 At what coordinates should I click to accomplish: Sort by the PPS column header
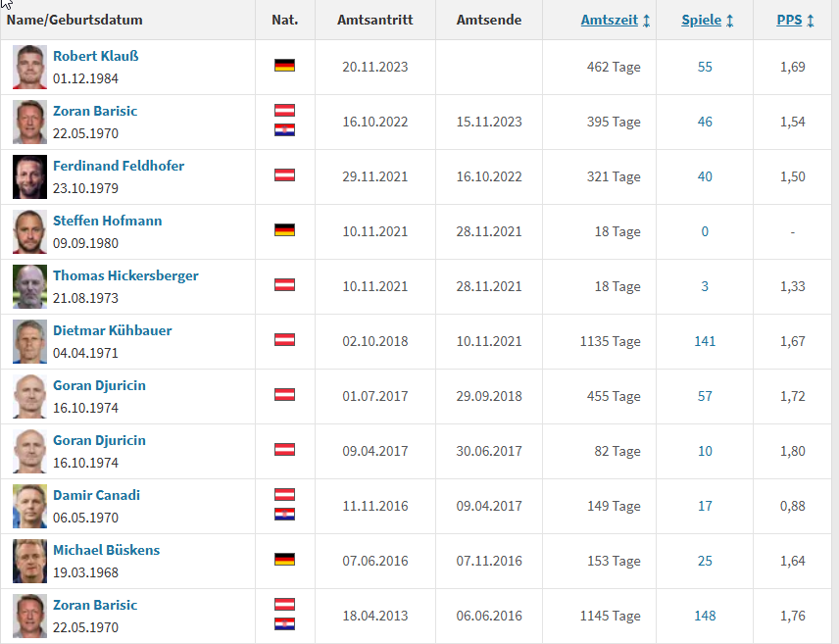click(x=789, y=20)
